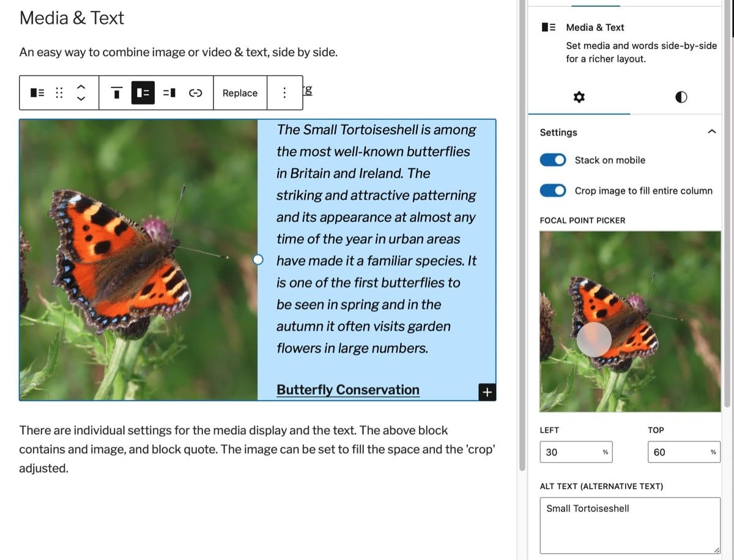Switch to the Settings gear tab

579,97
